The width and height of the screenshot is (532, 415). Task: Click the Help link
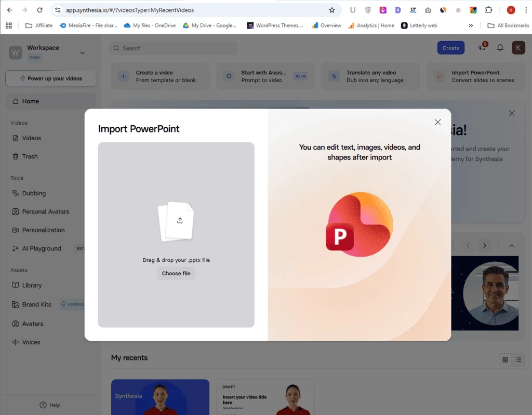[x=50, y=405]
